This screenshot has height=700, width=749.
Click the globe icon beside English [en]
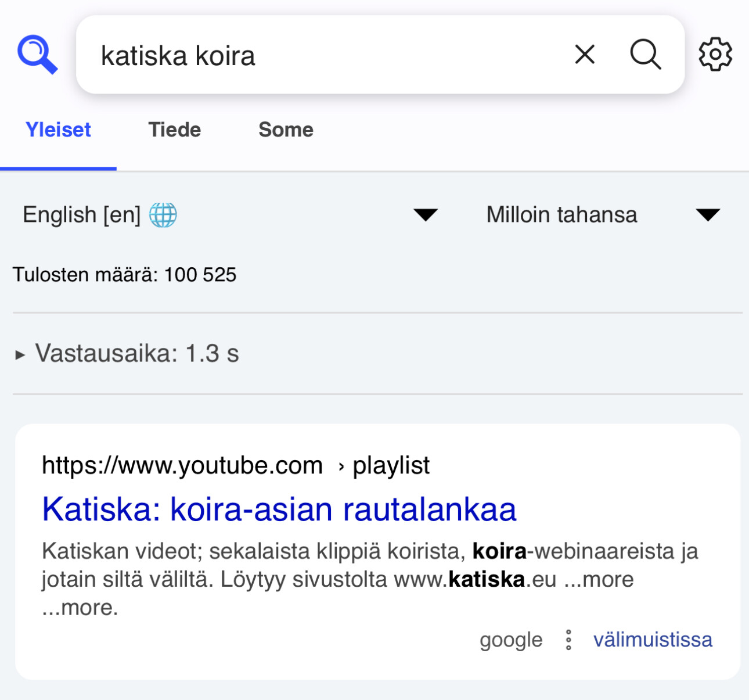[163, 215]
